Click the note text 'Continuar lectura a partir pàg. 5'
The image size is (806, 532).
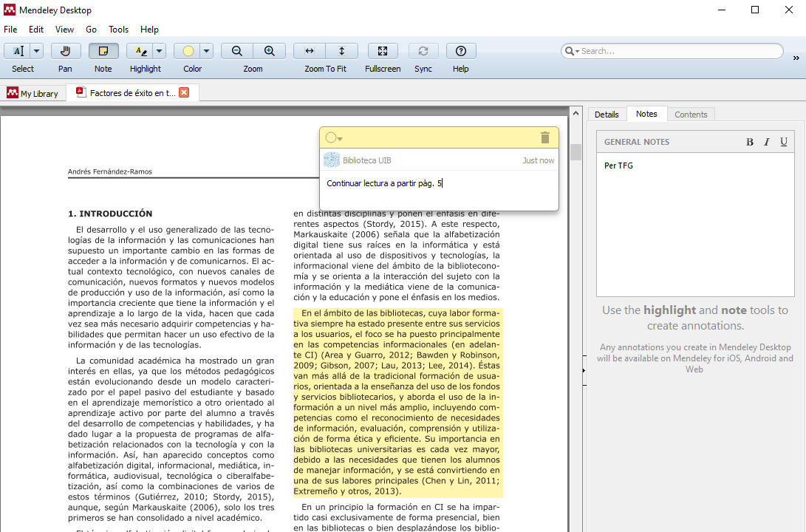click(384, 183)
